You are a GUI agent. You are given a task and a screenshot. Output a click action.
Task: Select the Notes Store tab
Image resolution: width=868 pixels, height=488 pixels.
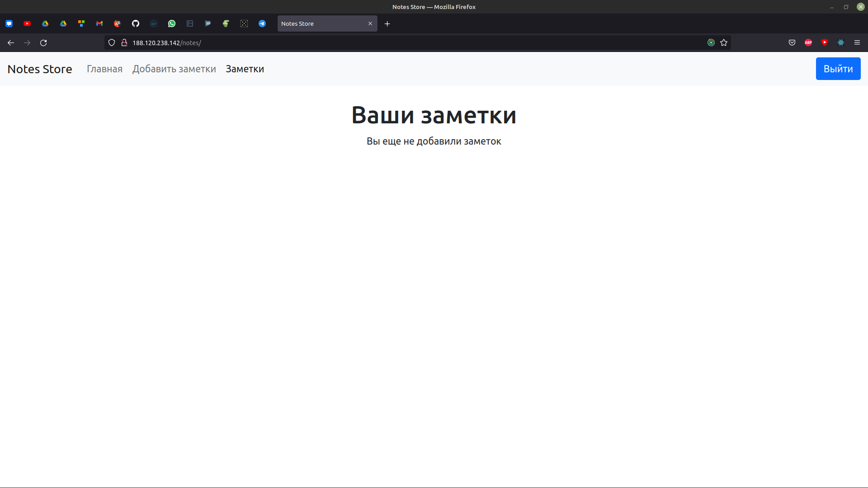(321, 23)
